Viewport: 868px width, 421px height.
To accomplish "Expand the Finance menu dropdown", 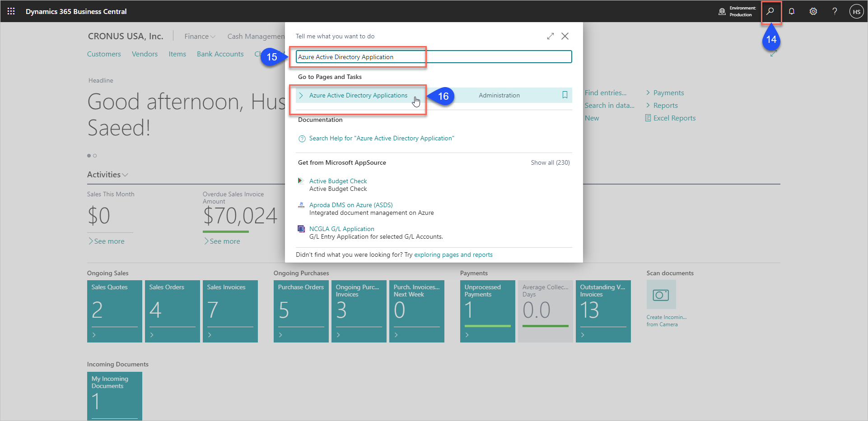I will coord(200,37).
